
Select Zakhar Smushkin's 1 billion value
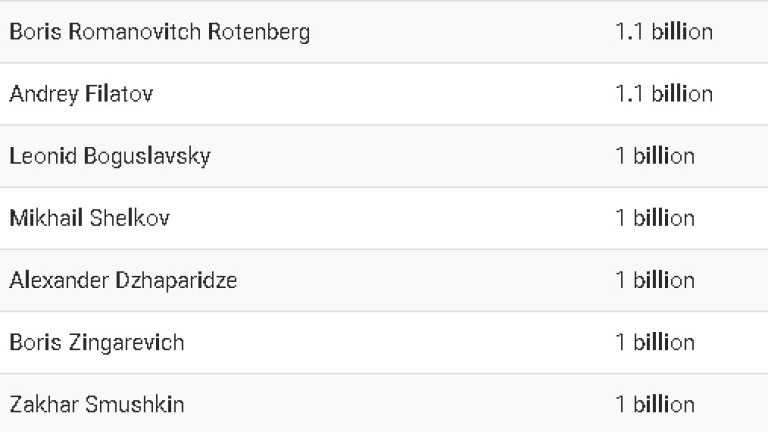click(655, 405)
